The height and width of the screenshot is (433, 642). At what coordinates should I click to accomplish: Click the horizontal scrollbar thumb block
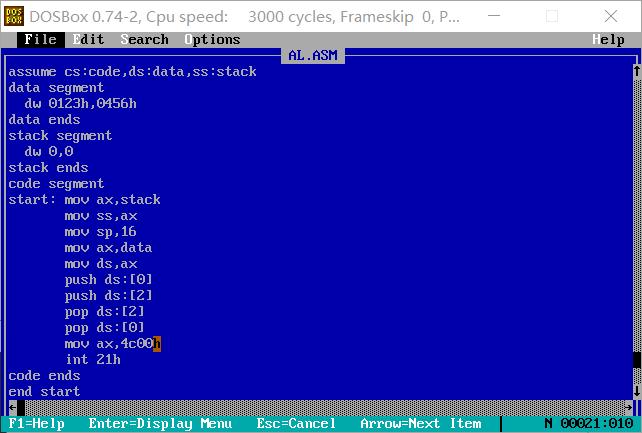21,407
